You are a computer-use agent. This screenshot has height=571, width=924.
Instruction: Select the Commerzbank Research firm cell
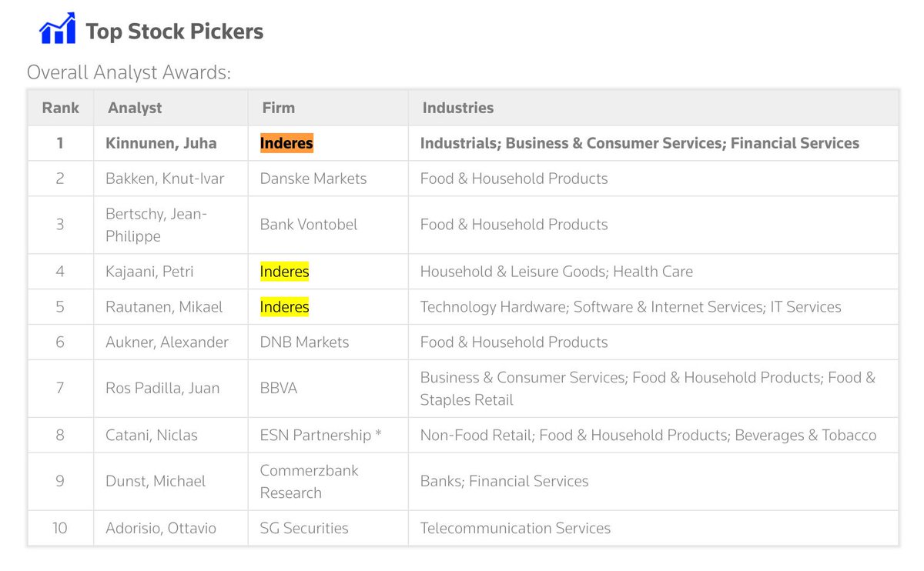[x=309, y=481]
